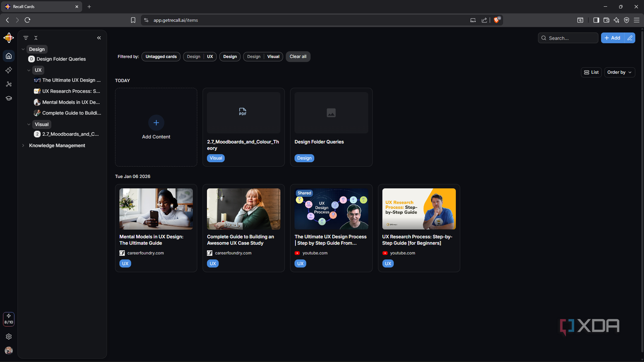Collapse the Visual tag chevron
This screenshot has height=362, width=644.
(29, 124)
